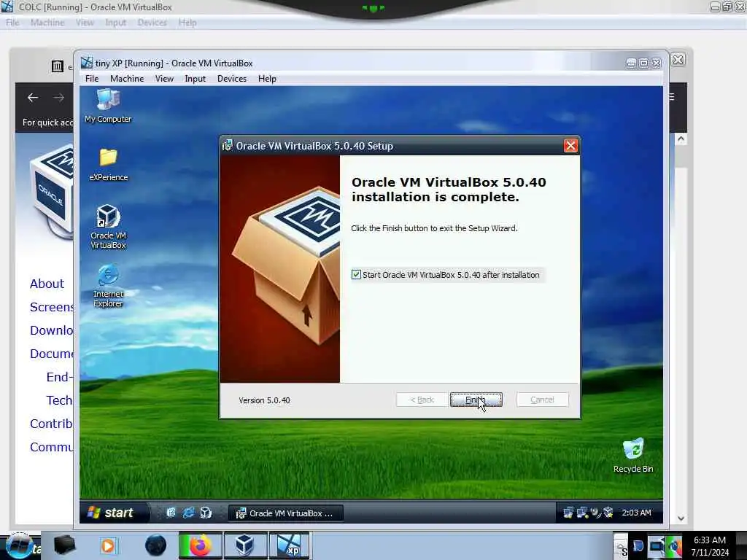This screenshot has width=747, height=560.
Task: Select the eXPerience folder on the desktop
Action: pos(108,164)
